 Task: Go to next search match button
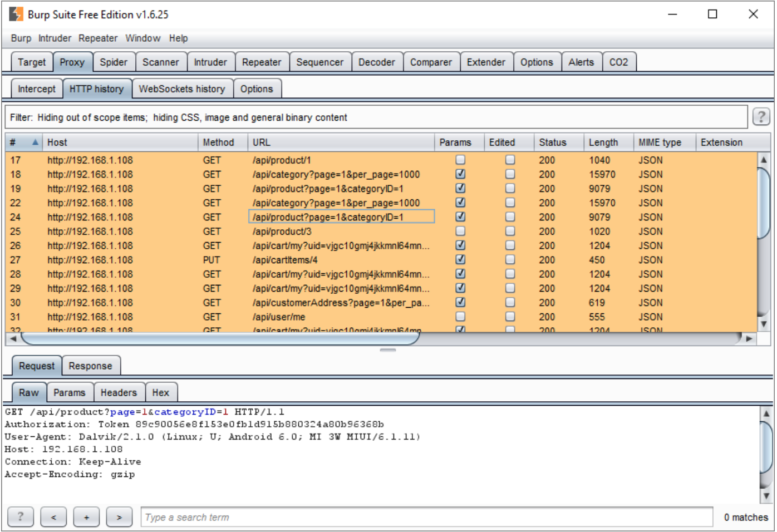click(119, 516)
